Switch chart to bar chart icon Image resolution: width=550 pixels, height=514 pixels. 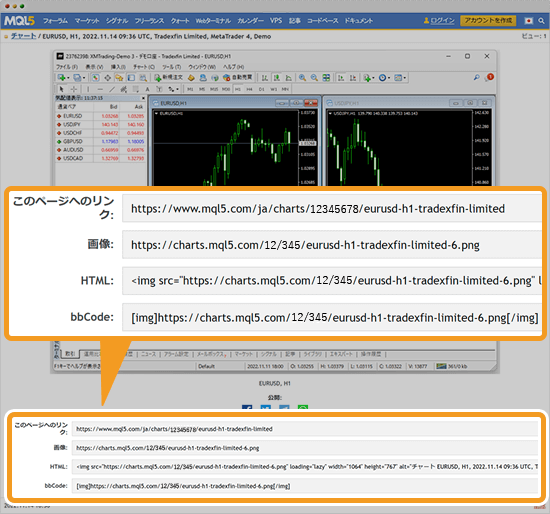[265, 78]
